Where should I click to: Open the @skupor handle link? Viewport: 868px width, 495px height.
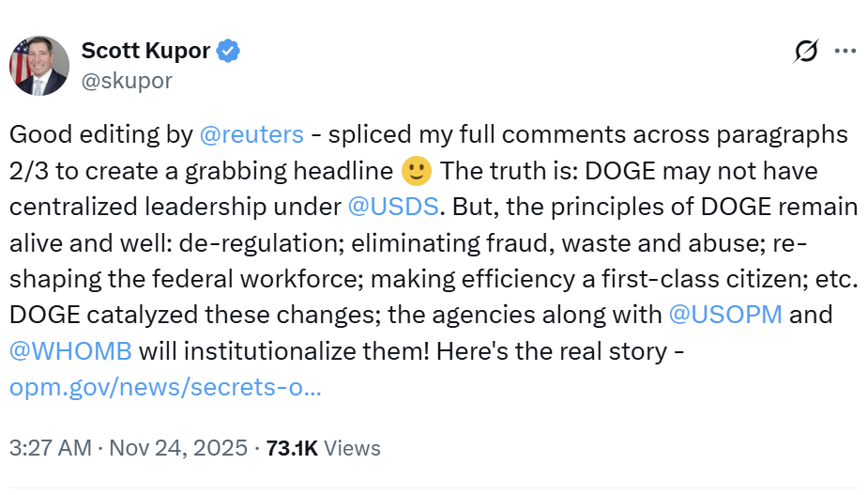pyautogui.click(x=127, y=81)
